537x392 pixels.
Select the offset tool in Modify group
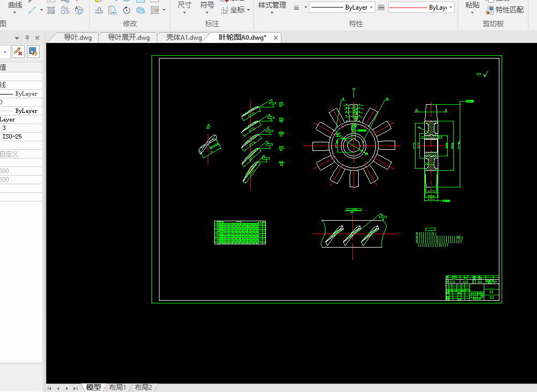pyautogui.click(x=99, y=10)
